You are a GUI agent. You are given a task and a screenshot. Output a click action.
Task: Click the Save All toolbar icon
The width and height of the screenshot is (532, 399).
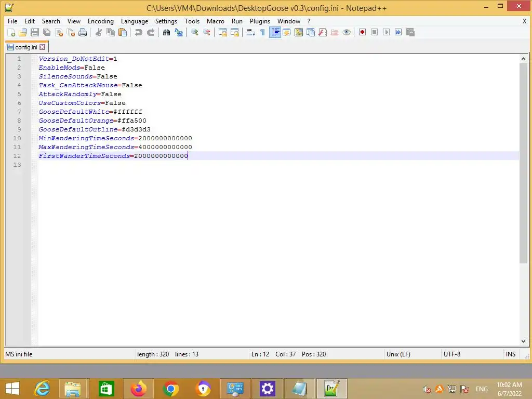(47, 32)
